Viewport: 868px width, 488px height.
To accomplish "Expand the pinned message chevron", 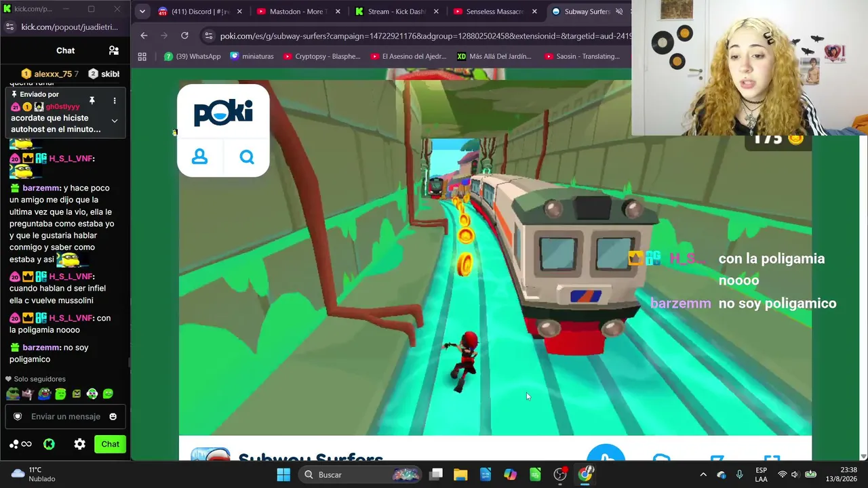I will coord(115,121).
